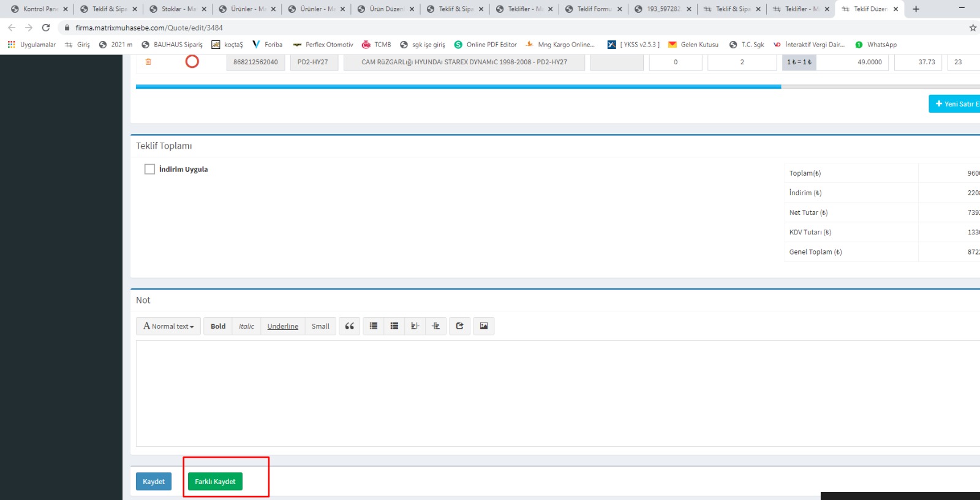
Task: Reload the page with browser refresh icon
Action: (x=46, y=28)
